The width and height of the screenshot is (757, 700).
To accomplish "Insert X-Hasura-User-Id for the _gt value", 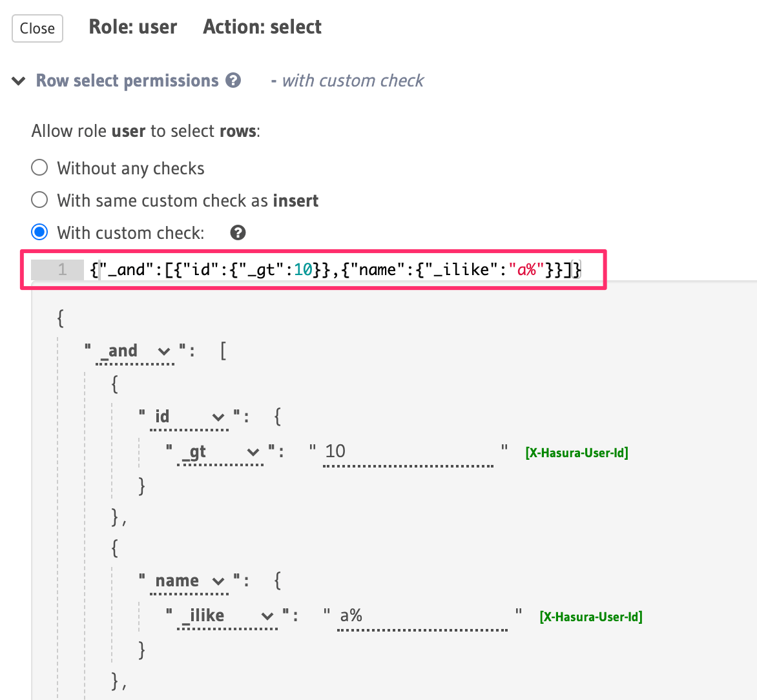I will tap(577, 453).
